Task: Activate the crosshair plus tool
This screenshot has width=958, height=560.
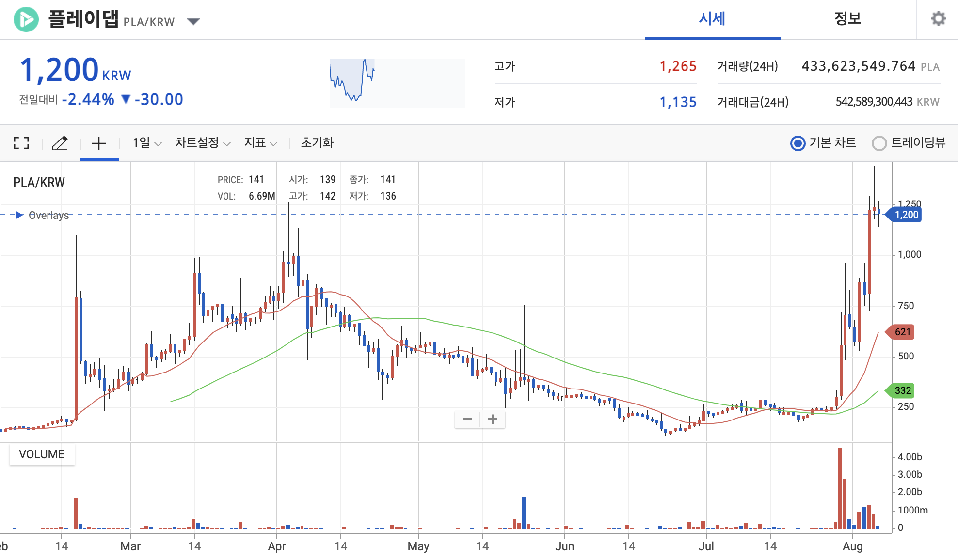Action: pos(99,143)
